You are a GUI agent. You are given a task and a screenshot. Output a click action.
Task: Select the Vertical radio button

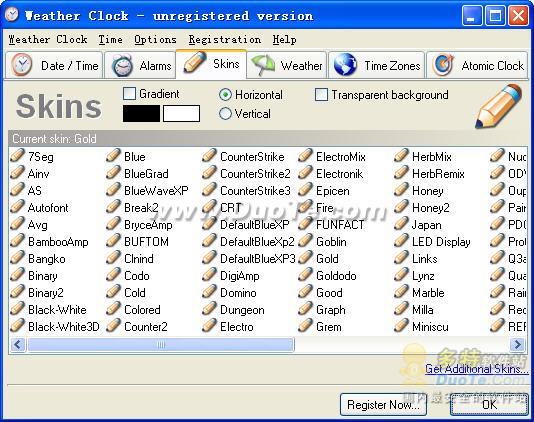pos(225,113)
